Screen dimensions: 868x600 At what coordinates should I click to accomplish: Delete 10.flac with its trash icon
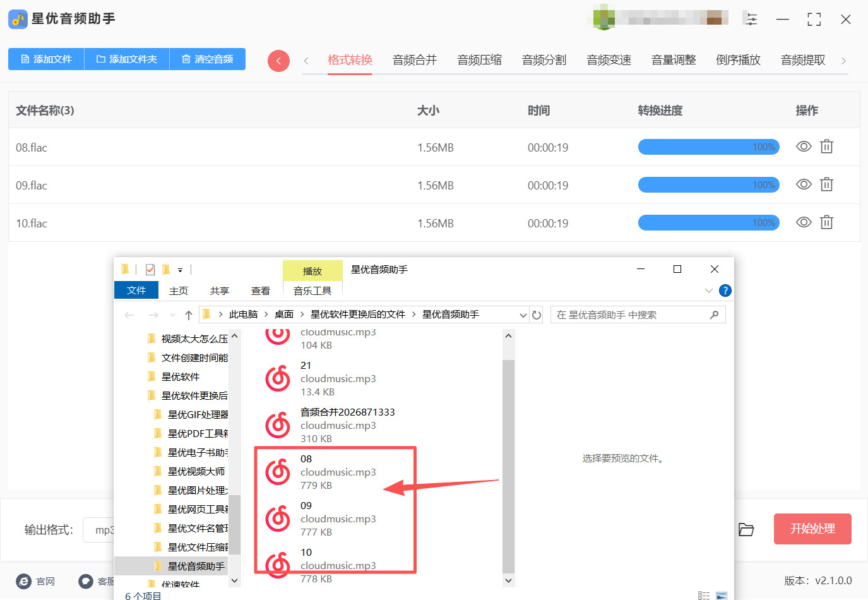(826, 222)
